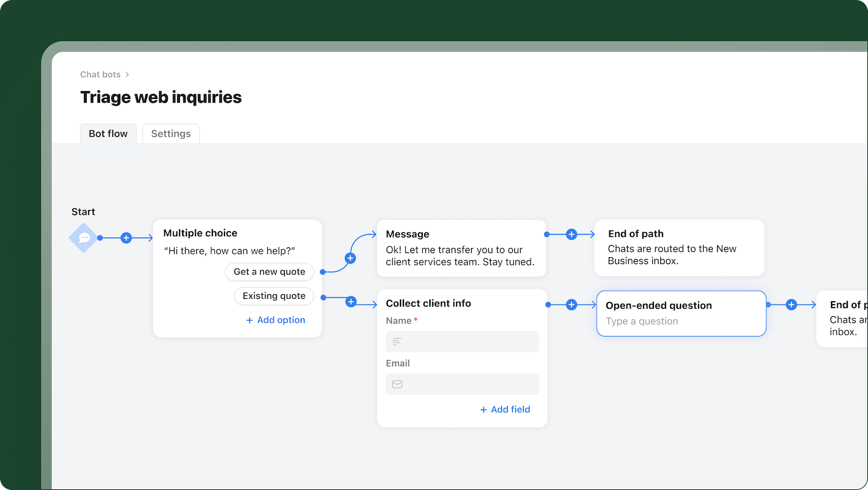Viewport: 868px width, 490px height.
Task: Click the text lines icon in Name field
Action: point(397,342)
